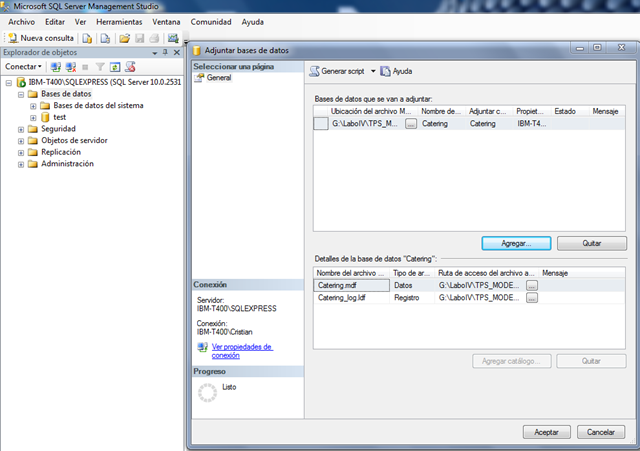Click the database engine query icon
Screen dimensions: 640x451
click(87, 38)
